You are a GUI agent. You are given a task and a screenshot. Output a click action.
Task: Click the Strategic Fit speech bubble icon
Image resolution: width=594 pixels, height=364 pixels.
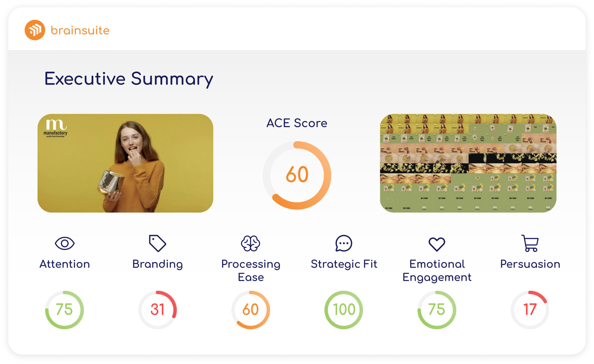pyautogui.click(x=344, y=243)
